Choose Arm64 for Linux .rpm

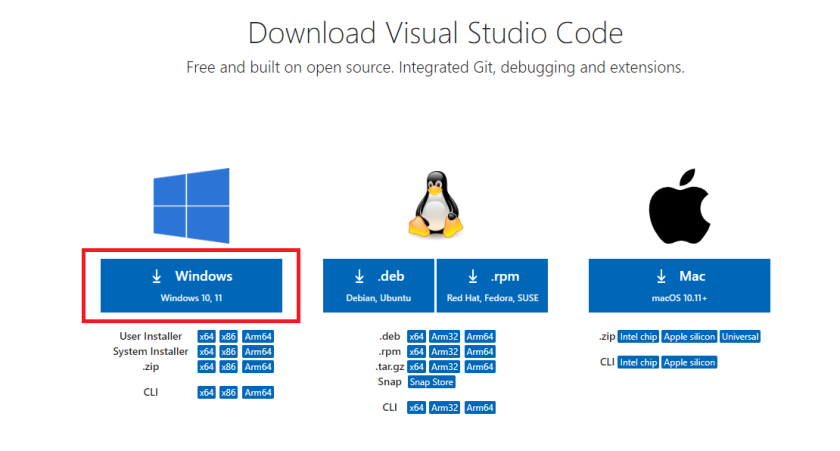tap(480, 352)
